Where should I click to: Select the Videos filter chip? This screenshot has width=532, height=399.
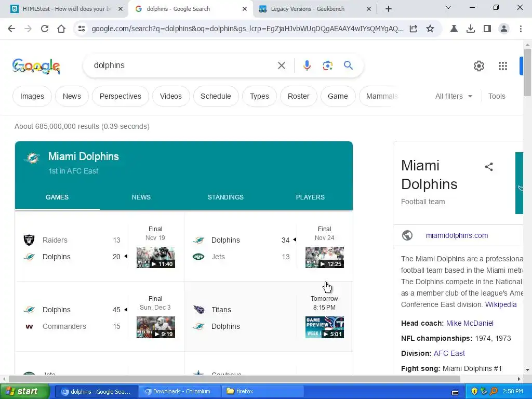point(170,96)
